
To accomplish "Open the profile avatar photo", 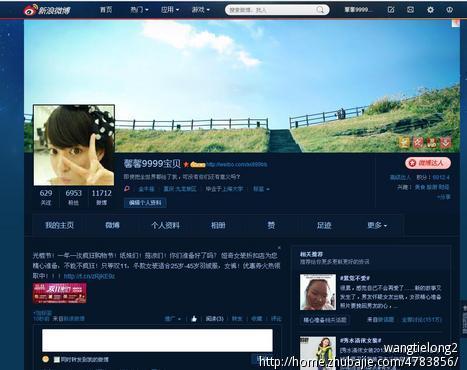I will pyautogui.click(x=74, y=145).
